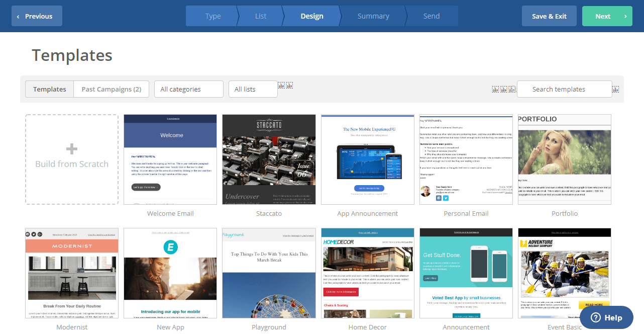Screen dimensions: 644x334
Task: Click Save & Exit
Action: (549, 16)
